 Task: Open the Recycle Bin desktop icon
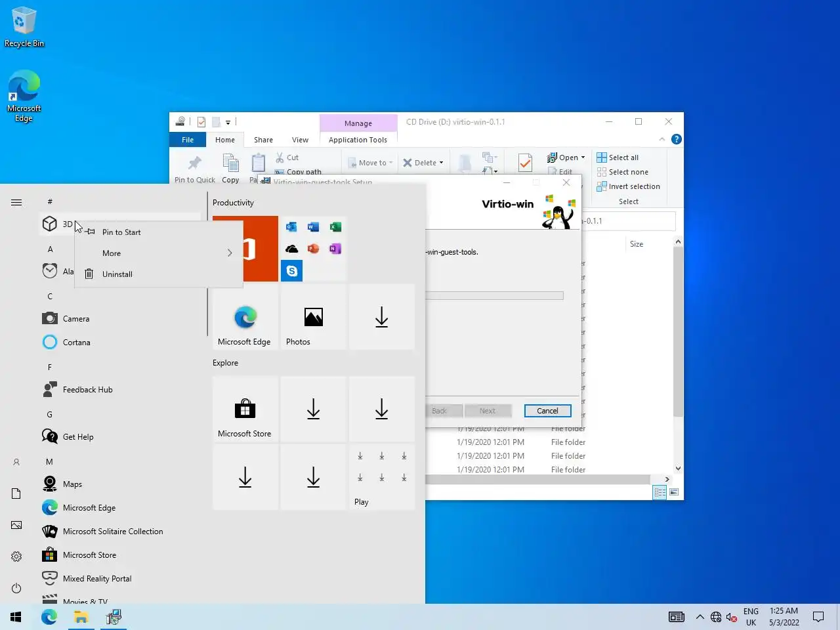[24, 27]
